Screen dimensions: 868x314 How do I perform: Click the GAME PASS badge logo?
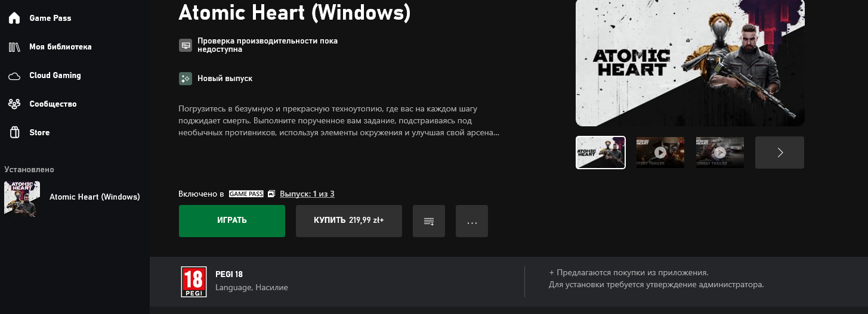pyautogui.click(x=246, y=194)
